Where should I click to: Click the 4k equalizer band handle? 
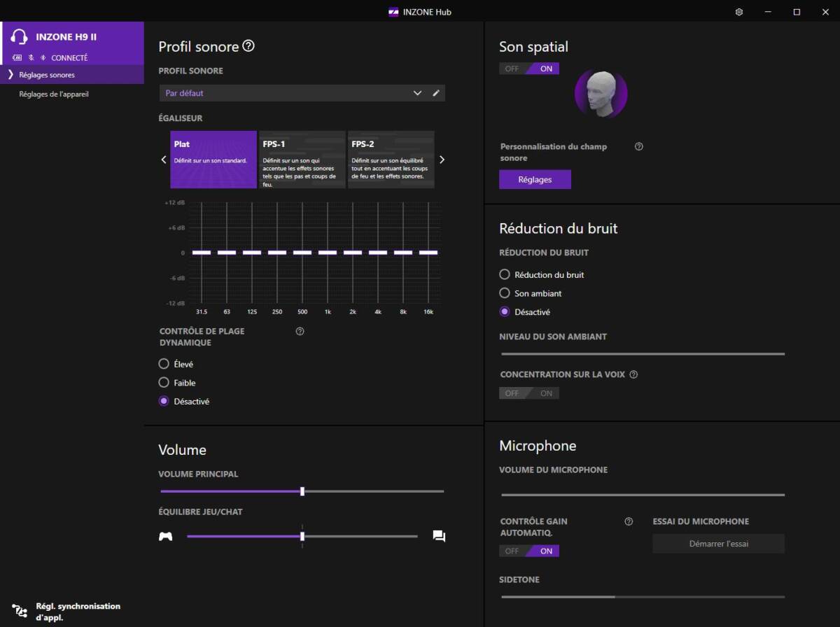tap(378, 253)
